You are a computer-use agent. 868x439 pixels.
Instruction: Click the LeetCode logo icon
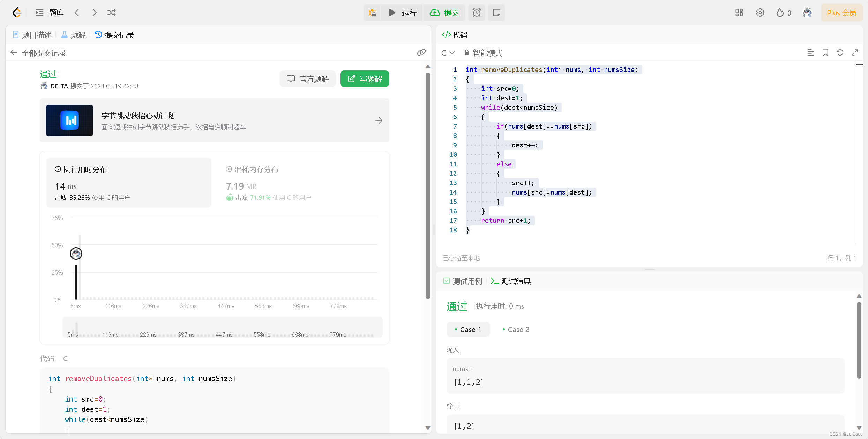(17, 13)
